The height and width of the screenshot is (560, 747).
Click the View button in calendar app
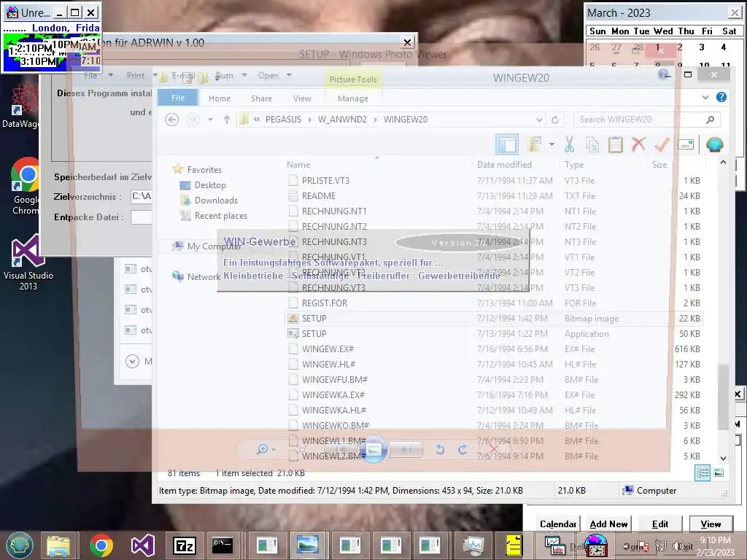pos(711,524)
